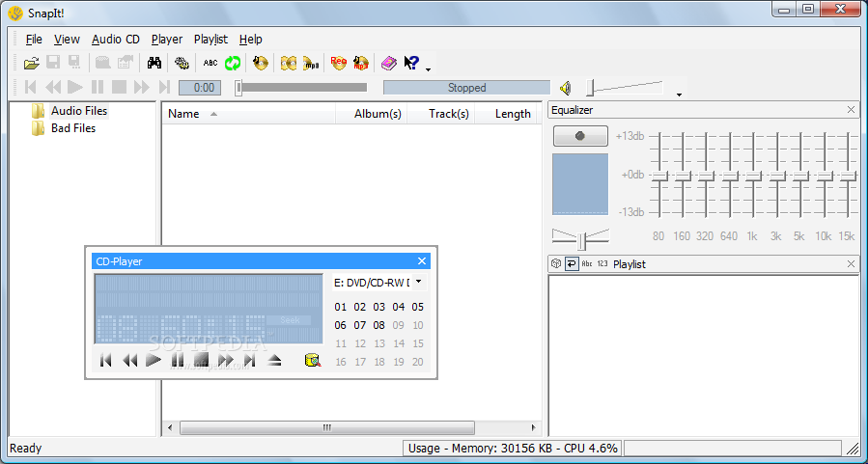Open the main toolbar options arrow

(428, 69)
